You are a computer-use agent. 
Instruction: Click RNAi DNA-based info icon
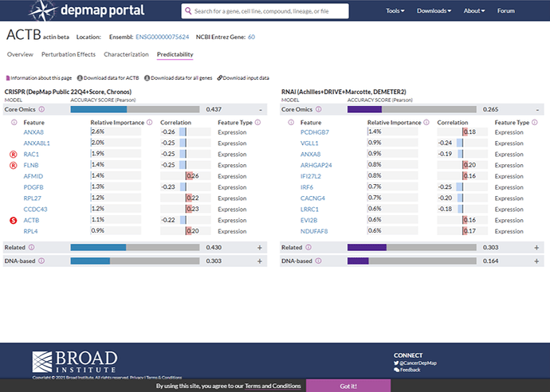click(318, 261)
